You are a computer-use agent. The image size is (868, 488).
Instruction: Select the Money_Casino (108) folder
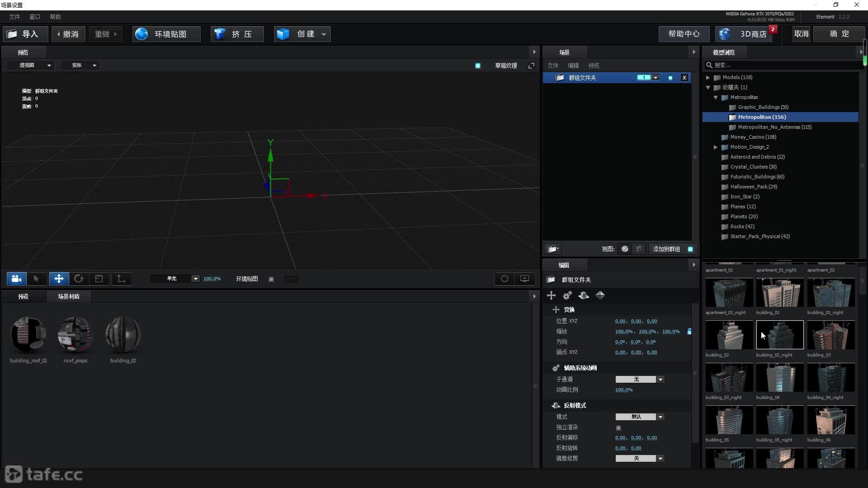753,137
